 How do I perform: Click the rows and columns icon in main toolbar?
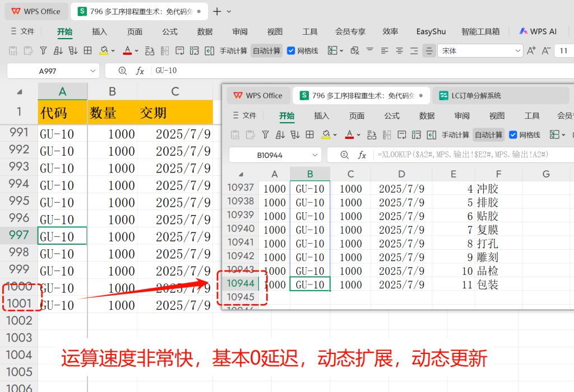[150, 50]
